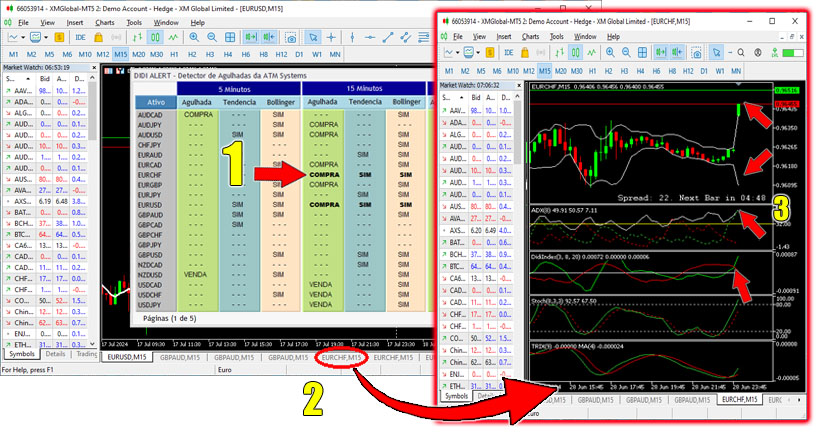The height and width of the screenshot is (435, 820).
Task: Toggle bar chart mode in EURUSD window
Action: coord(137,37)
